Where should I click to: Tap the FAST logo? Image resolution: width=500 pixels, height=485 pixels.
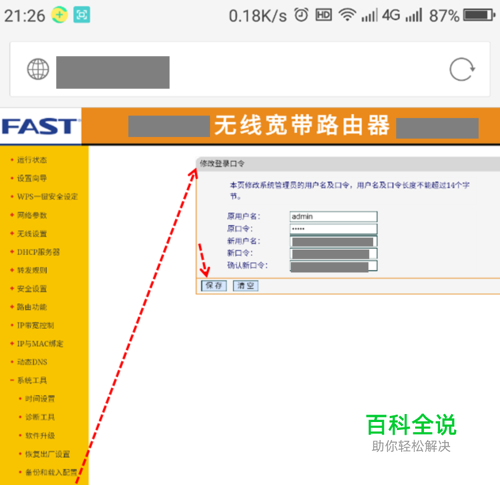pos(40,126)
